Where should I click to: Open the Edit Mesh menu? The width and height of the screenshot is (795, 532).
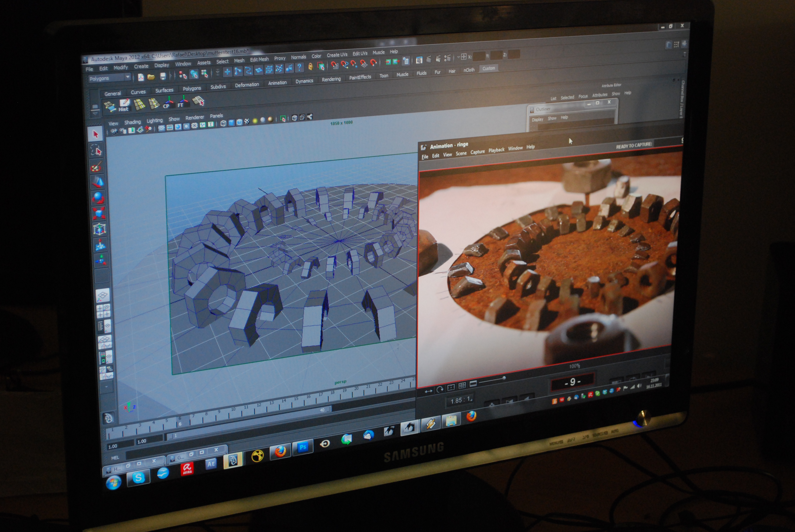[259, 59]
